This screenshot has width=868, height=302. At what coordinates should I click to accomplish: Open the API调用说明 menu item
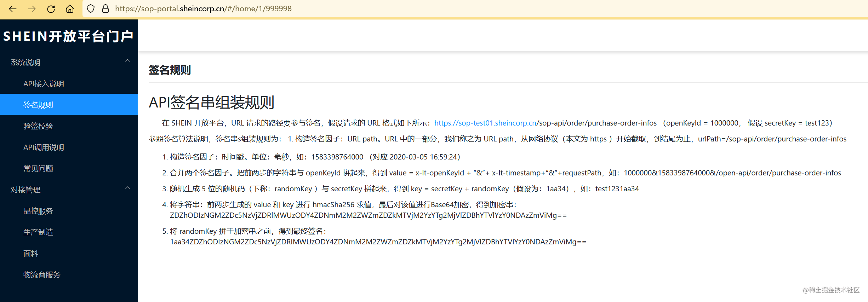pos(69,147)
